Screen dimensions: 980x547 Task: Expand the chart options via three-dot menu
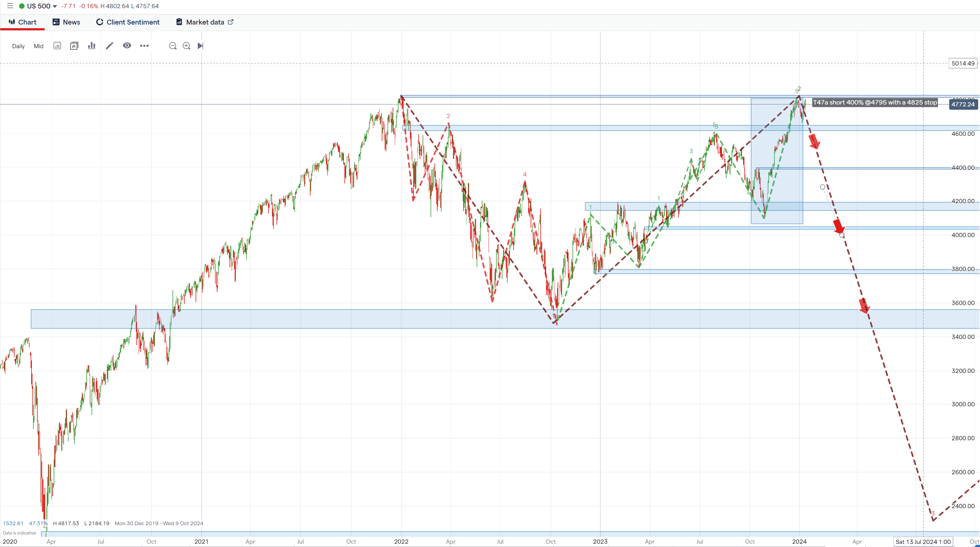pos(145,46)
